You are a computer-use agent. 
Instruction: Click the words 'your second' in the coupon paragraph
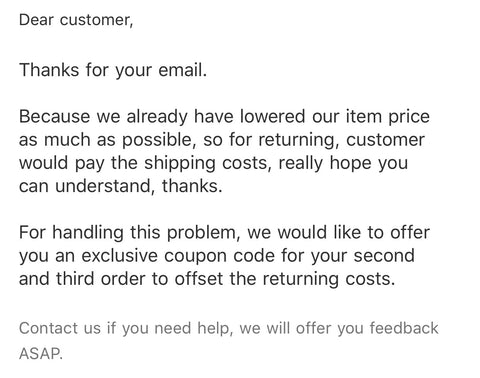[363, 256]
